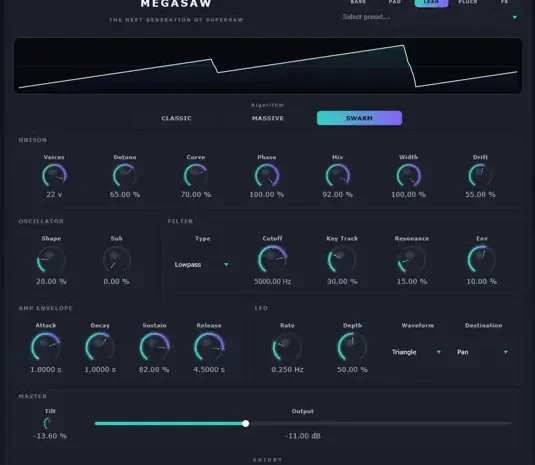The width and height of the screenshot is (535, 465).
Task: Click the unison Phase knob
Action: coord(267,176)
